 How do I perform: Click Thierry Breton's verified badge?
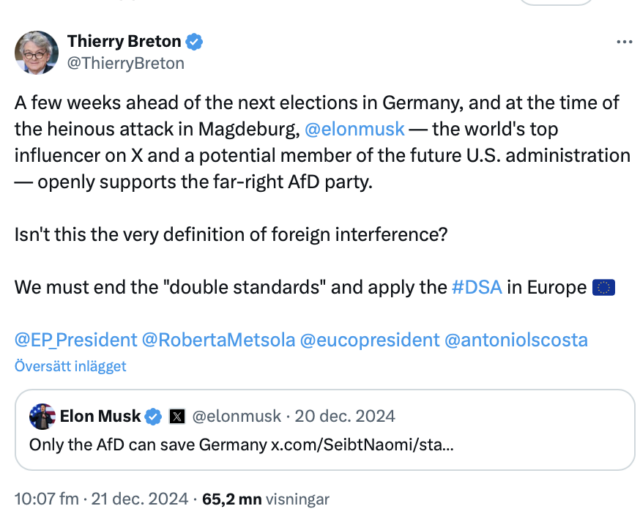(x=196, y=42)
